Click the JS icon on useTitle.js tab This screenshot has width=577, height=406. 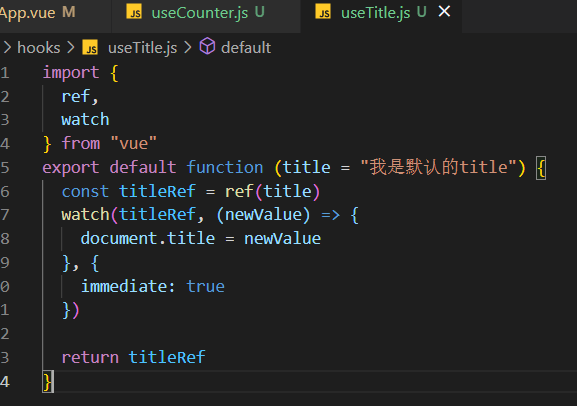[x=323, y=12]
